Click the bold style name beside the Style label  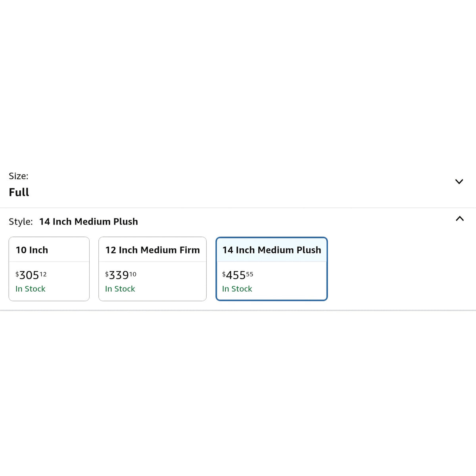coord(88,222)
